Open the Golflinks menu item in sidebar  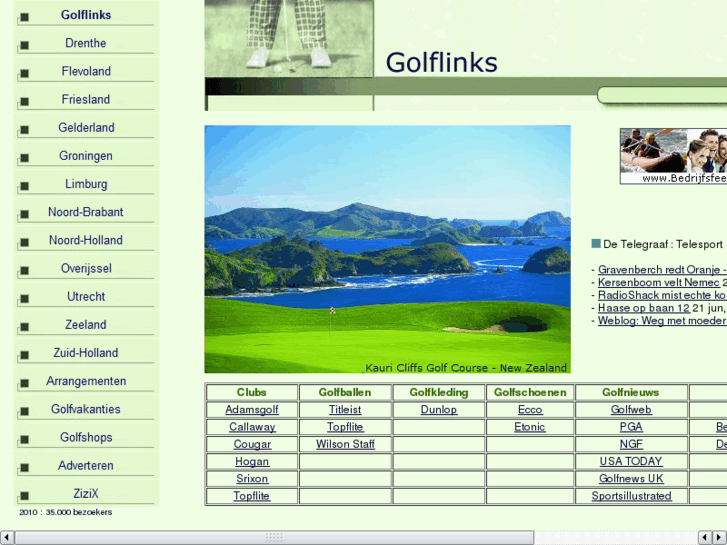tap(86, 15)
